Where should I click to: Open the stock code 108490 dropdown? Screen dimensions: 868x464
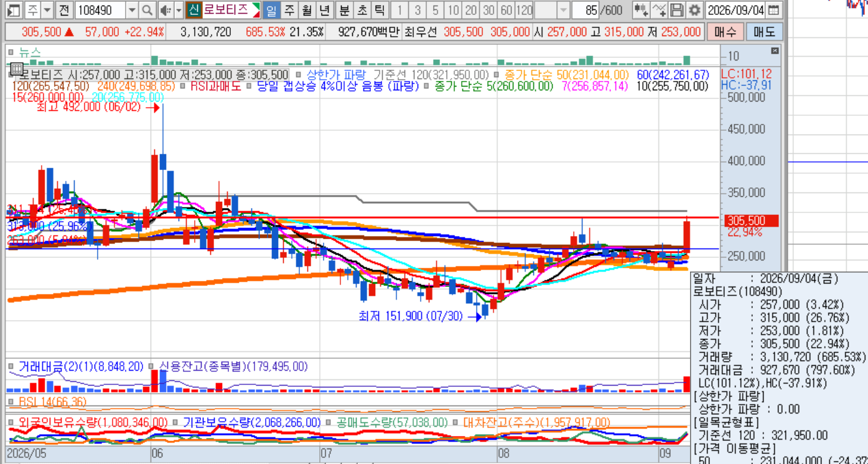[131, 10]
